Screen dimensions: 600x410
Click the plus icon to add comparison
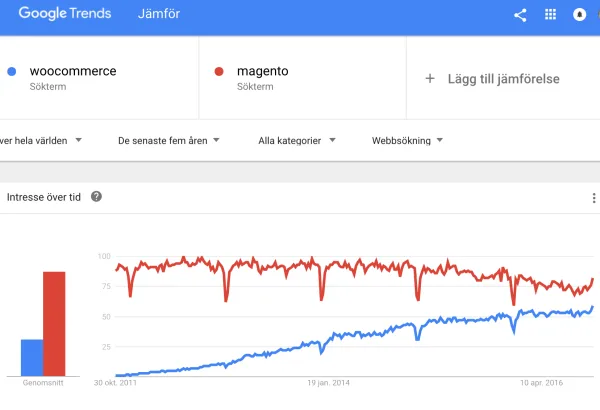pyautogui.click(x=430, y=78)
